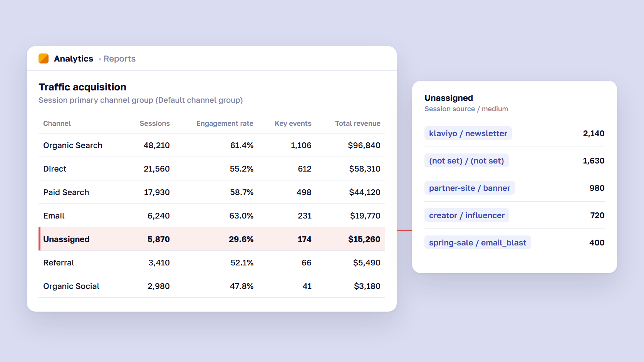This screenshot has width=644, height=362.
Task: Select the Direct channel name
Action: (55, 169)
